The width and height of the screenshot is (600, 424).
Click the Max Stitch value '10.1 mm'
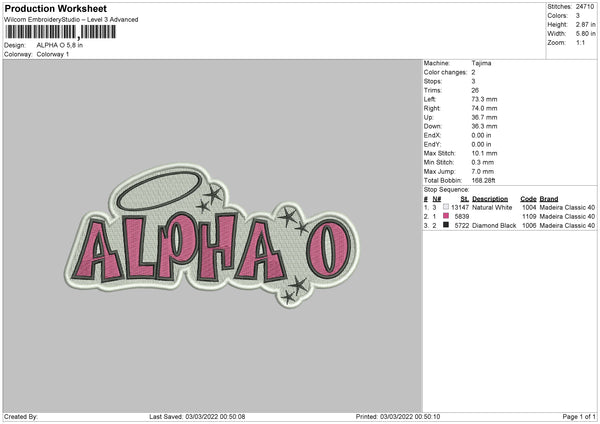tap(484, 153)
